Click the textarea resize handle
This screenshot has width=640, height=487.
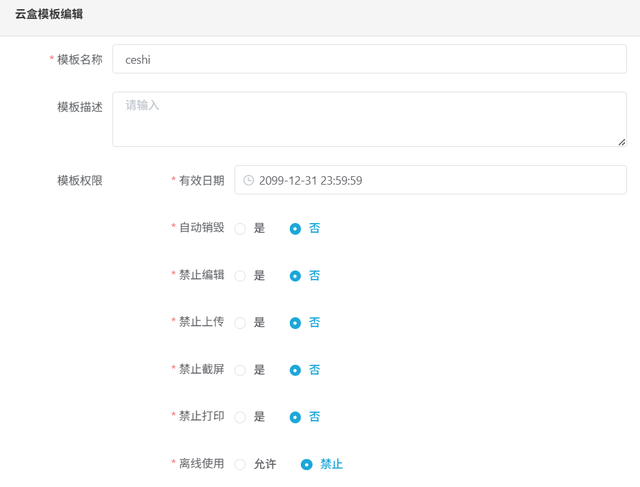(621, 142)
